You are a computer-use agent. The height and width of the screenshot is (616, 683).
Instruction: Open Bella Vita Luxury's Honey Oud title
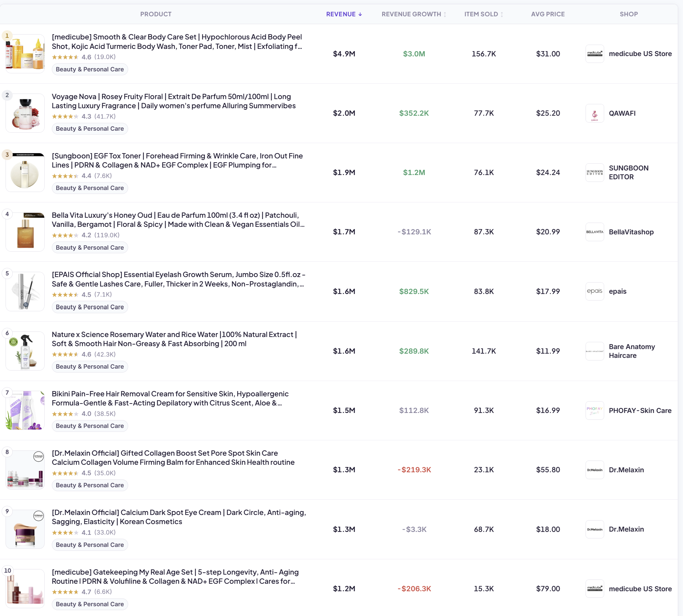coord(178,220)
